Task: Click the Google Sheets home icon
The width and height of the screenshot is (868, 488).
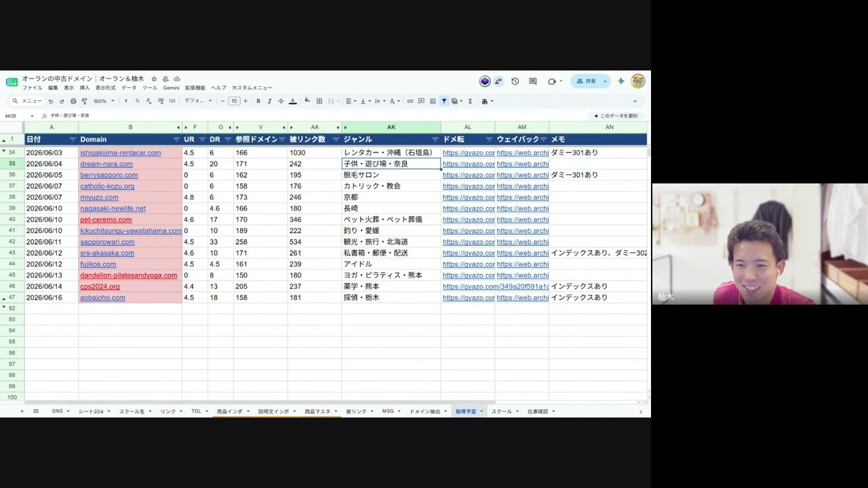Action: point(12,82)
